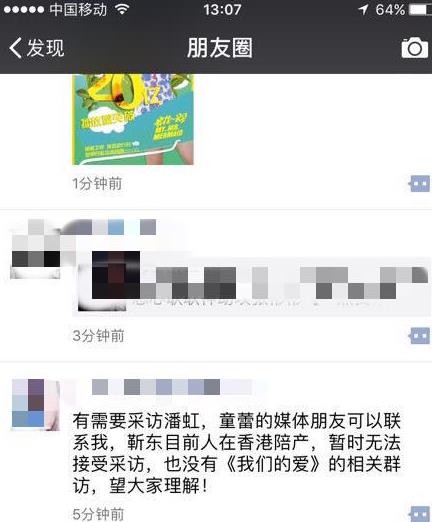Tap the blurred username of third post

[172, 387]
